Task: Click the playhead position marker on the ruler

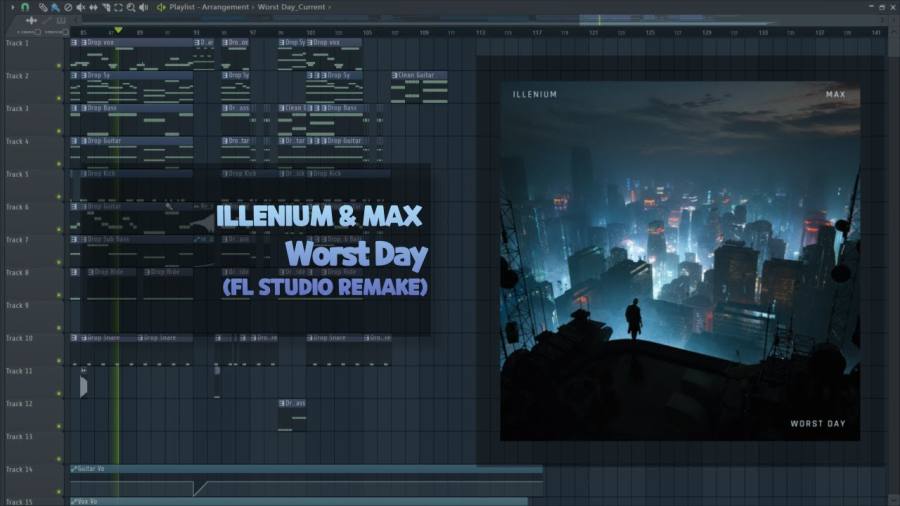Action: (118, 30)
